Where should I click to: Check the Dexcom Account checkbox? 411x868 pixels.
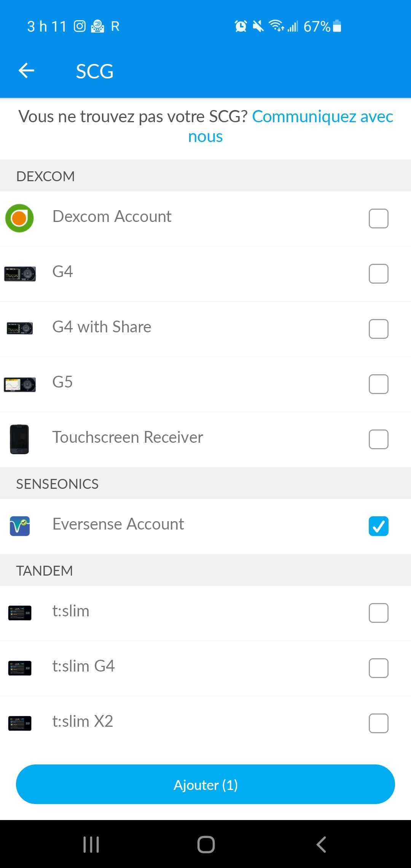379,219
